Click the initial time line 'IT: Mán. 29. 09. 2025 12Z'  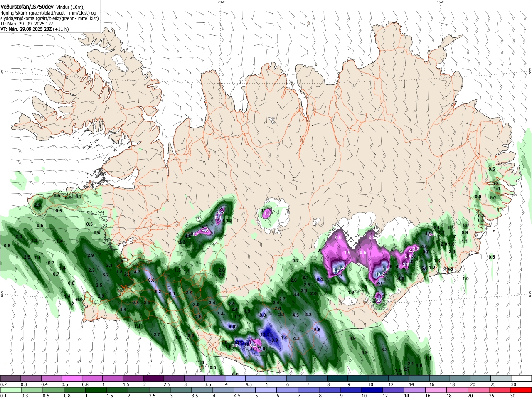27,24
